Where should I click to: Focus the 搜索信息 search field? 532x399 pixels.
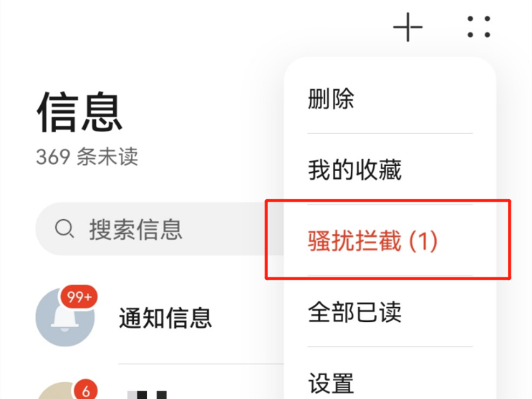click(x=160, y=229)
